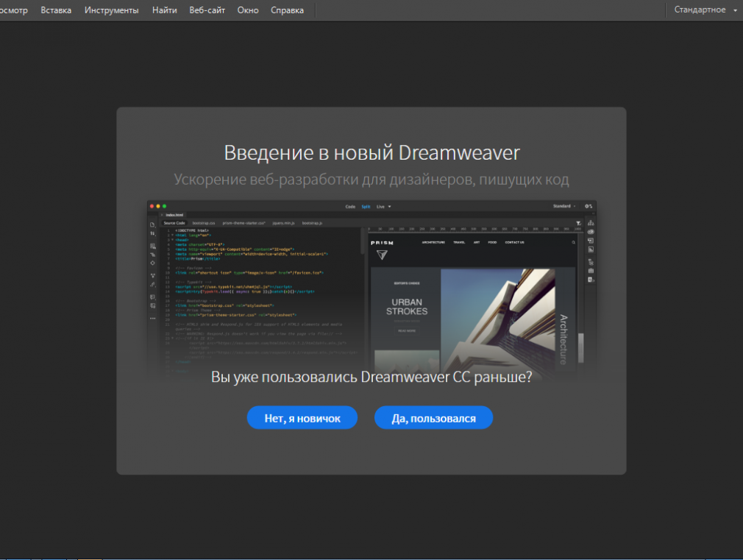Image resolution: width=743 pixels, height=560 pixels.
Task: Click the Dreamweaver interface preview image
Action: pyautogui.click(x=371, y=289)
